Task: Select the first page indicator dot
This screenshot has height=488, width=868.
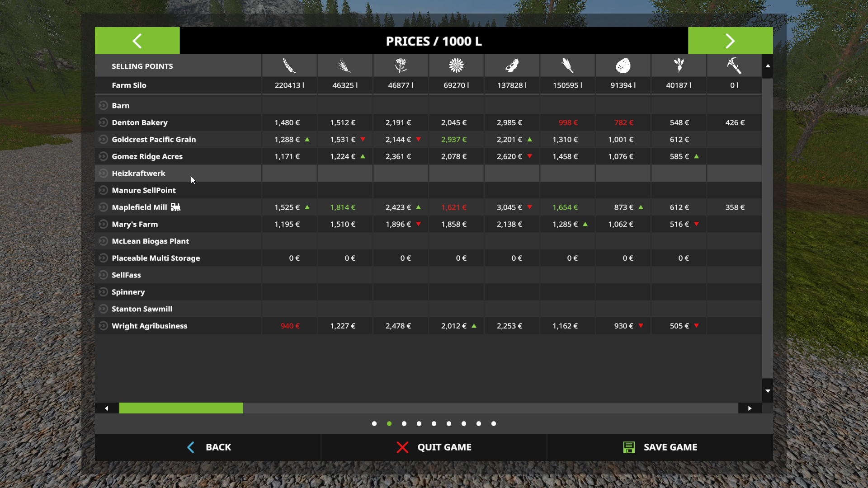Action: 374,424
